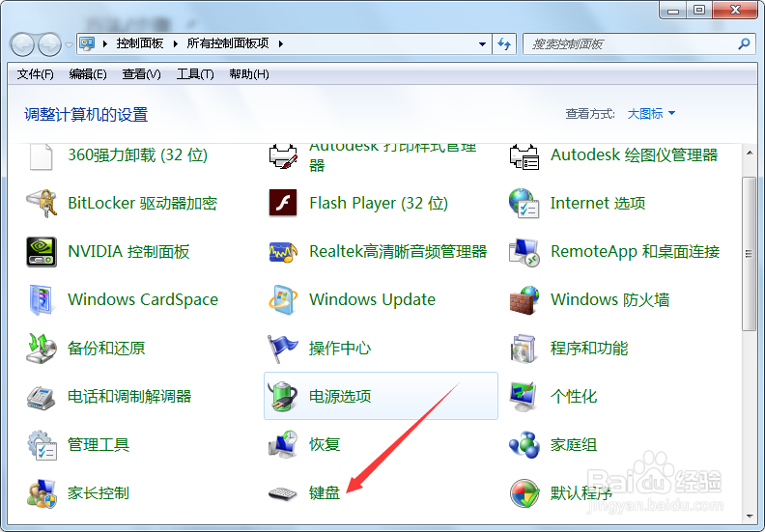The image size is (765, 532).
Task: Open 家庭组 spheres icon
Action: pyautogui.click(x=524, y=445)
